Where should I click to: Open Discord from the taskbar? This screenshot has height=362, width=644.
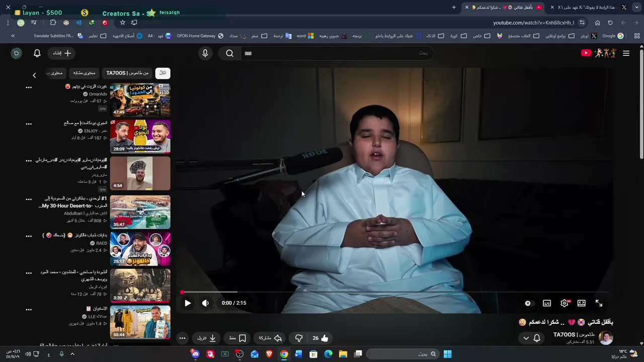tap(195, 354)
